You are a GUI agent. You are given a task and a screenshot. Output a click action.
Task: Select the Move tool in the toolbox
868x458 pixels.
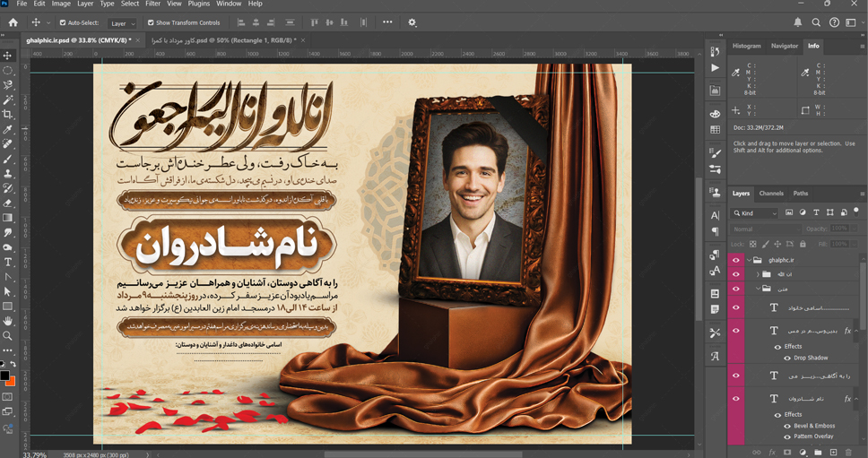[8, 56]
